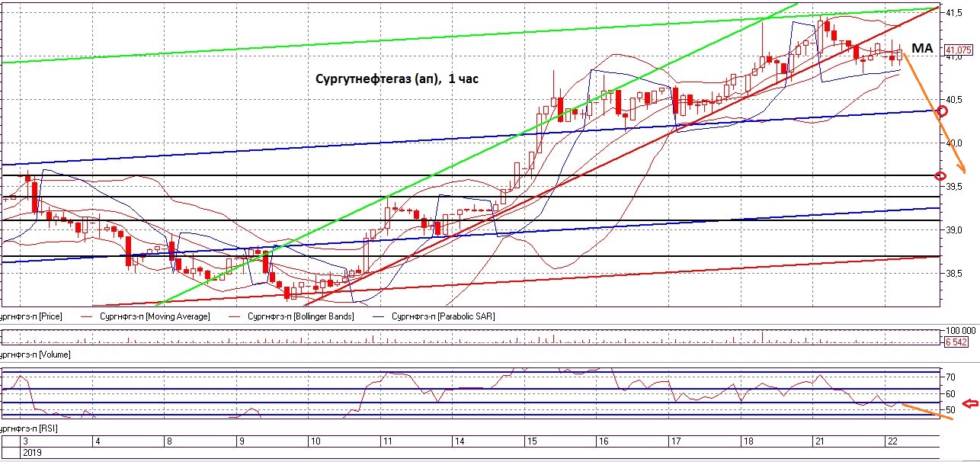Click date 14 on the time axis

coord(460,441)
